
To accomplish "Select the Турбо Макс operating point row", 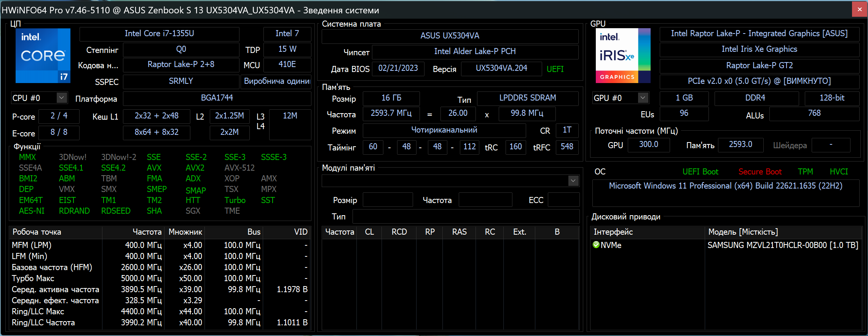I will (33, 278).
